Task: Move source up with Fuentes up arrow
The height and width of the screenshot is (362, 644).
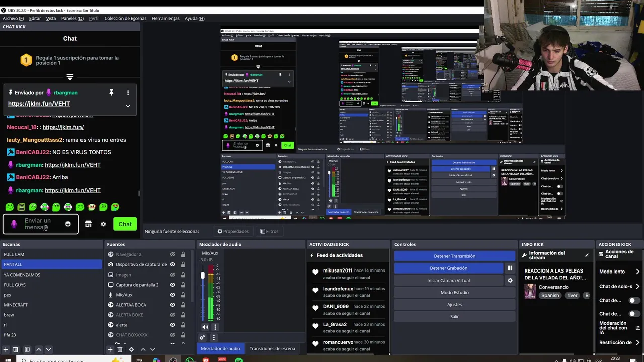Action: [143, 349]
